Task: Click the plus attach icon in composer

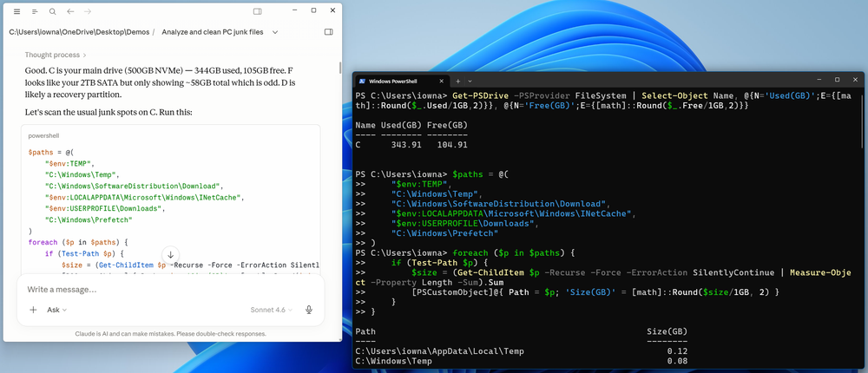Action: point(33,310)
